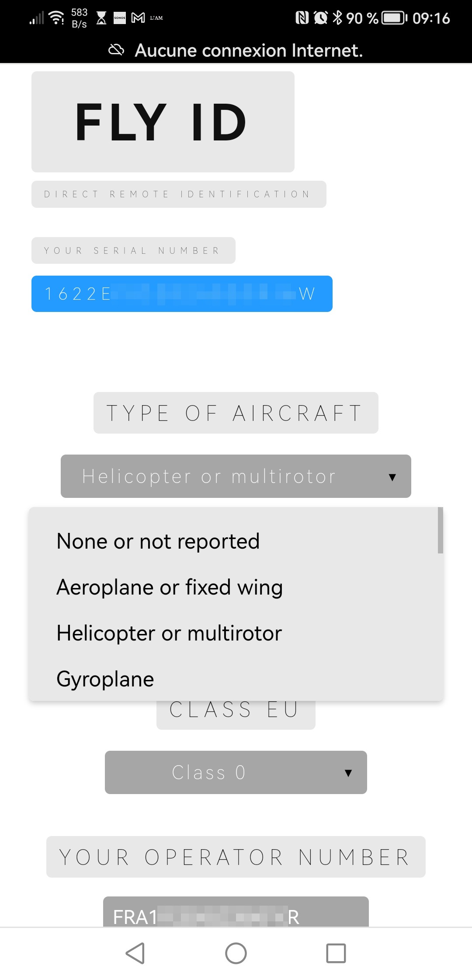The image size is (472, 980).
Task: Tap the Android back navigation icon
Action: (135, 953)
